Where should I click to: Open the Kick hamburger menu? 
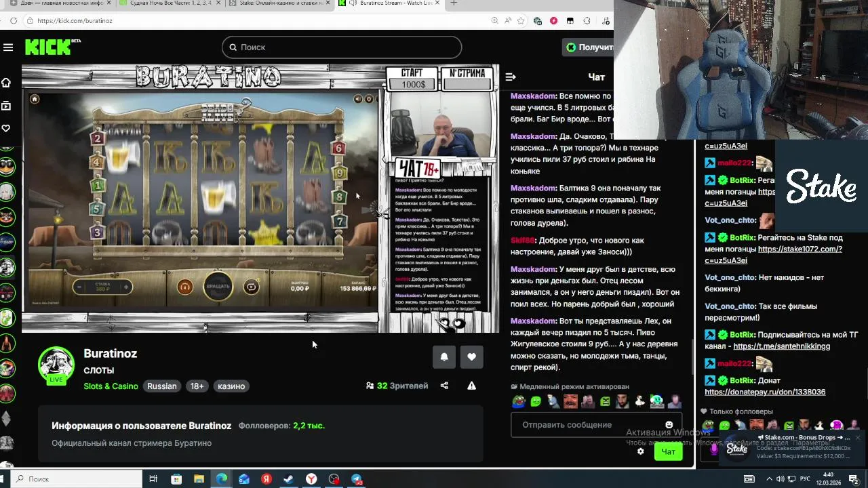pyautogui.click(x=8, y=47)
